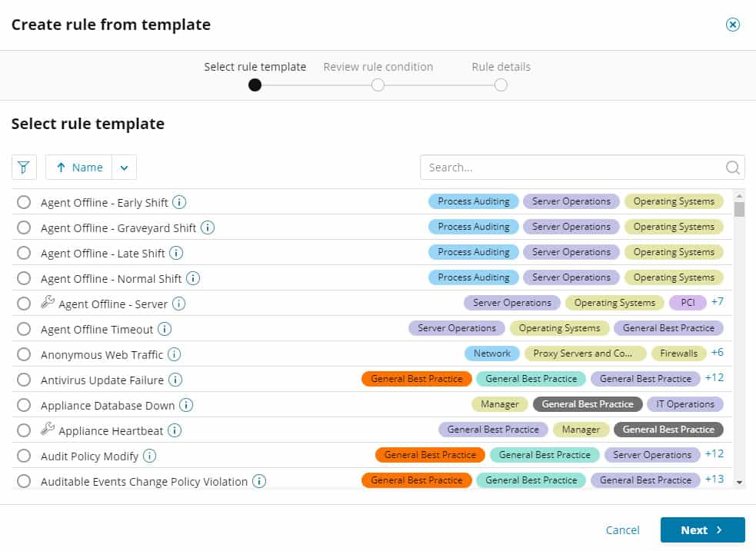Go to Review rule condition step
The height and width of the screenshot is (551, 756).
378,85
